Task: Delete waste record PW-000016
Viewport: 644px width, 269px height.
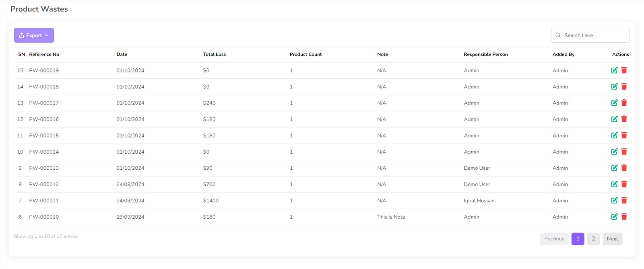Action: pos(624,119)
